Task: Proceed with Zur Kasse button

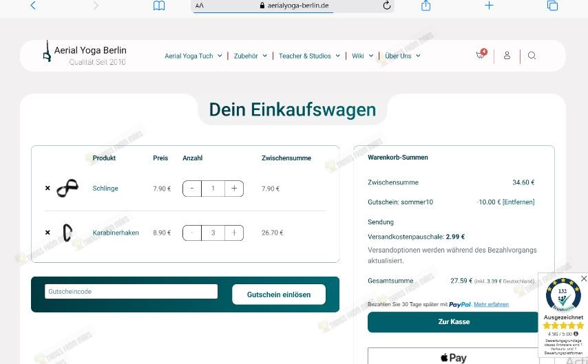Action: click(454, 321)
